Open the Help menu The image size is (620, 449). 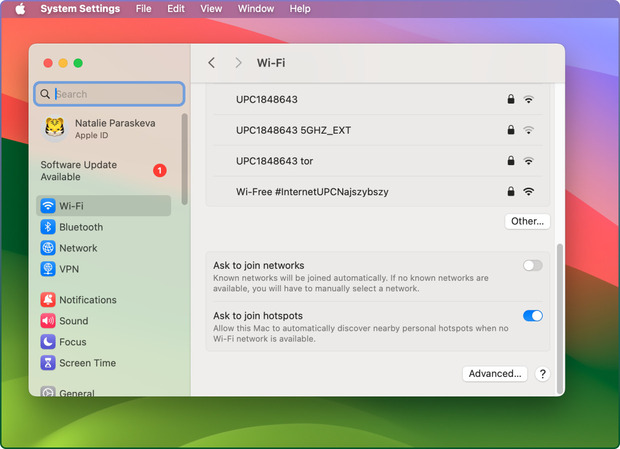pos(300,9)
